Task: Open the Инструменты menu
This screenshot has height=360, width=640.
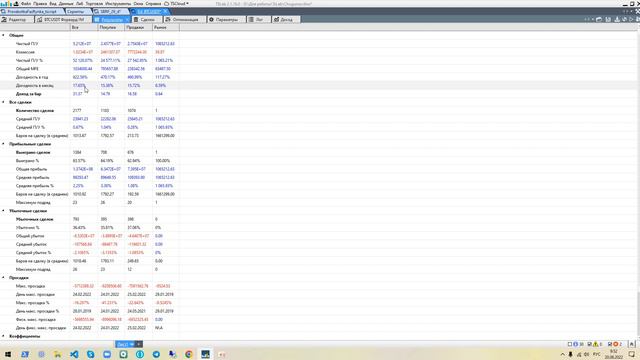Action: tap(118, 4)
